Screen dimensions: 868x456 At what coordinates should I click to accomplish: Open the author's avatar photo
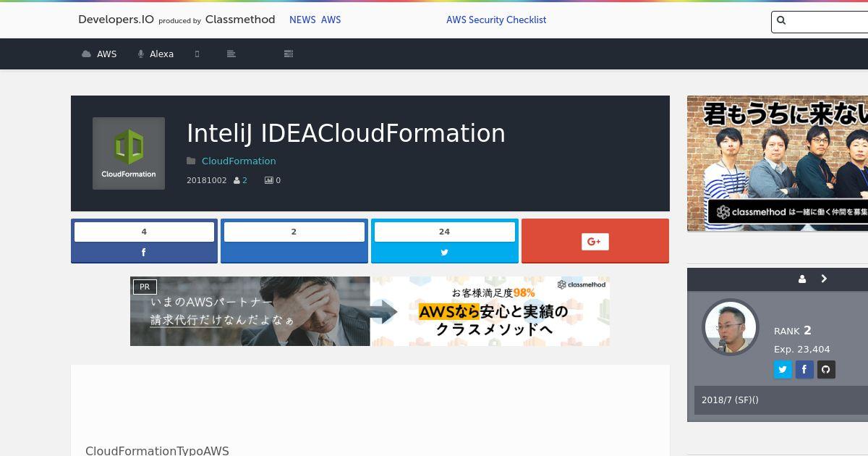click(731, 327)
